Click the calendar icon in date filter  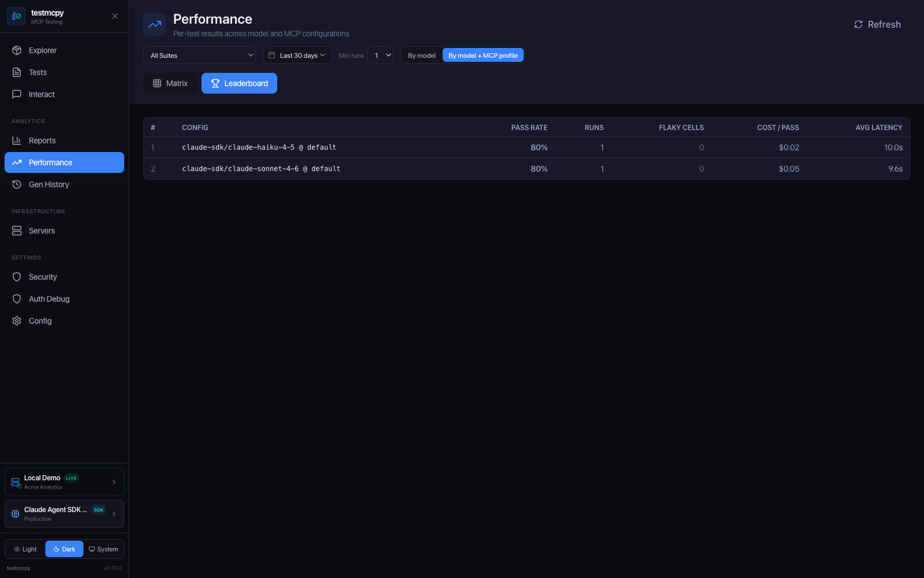(272, 55)
